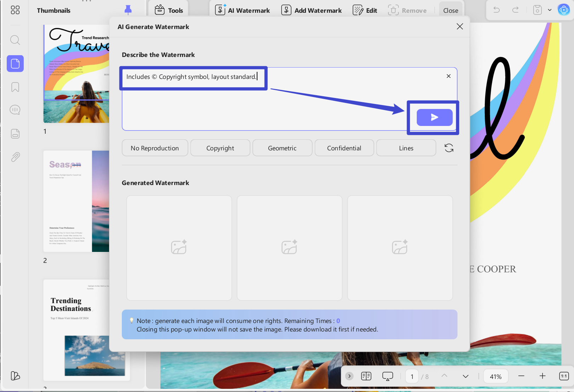Viewport: 574px width, 392px height.
Task: Click the UPDF AI assistant icon
Action: (563, 10)
